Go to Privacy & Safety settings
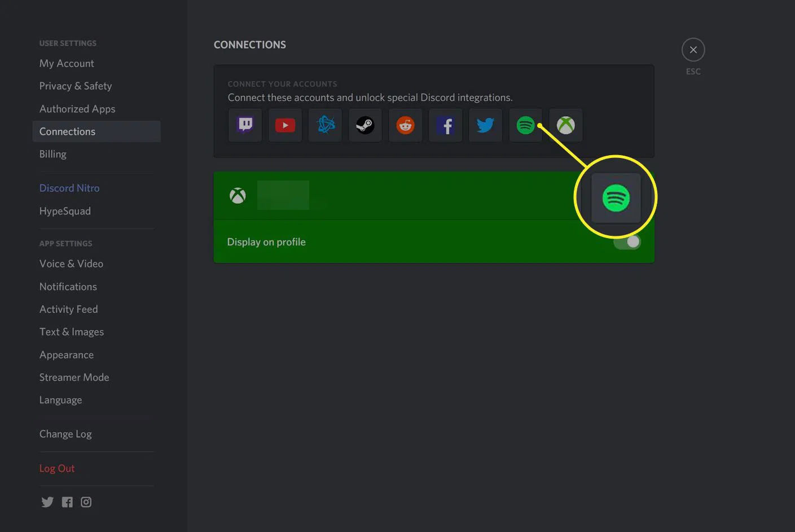The height and width of the screenshot is (532, 795). coord(76,86)
